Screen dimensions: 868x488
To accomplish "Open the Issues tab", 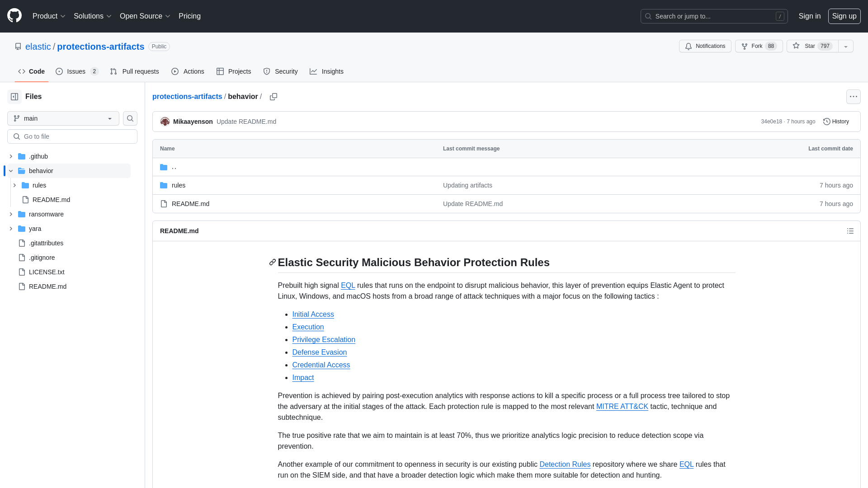I will click(x=77, y=71).
